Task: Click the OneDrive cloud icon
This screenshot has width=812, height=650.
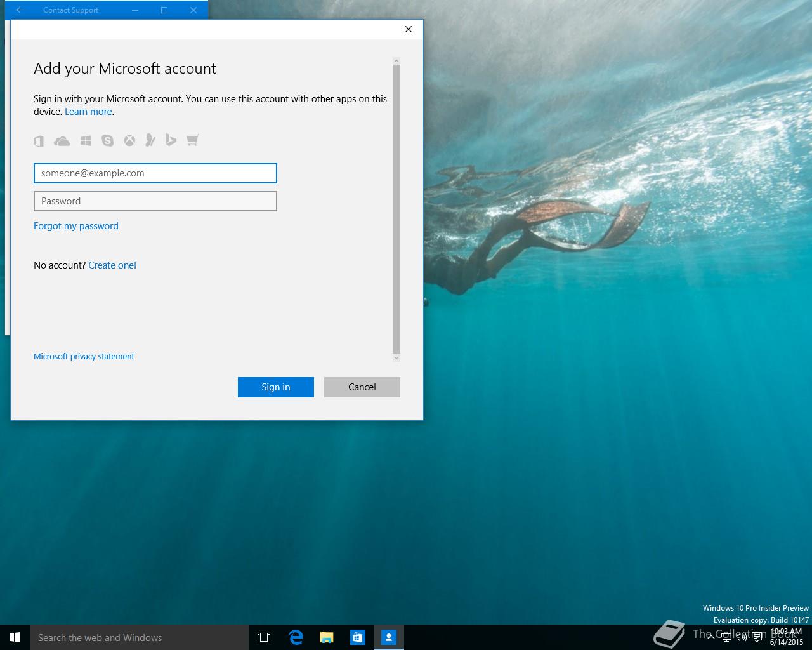Action: click(62, 141)
